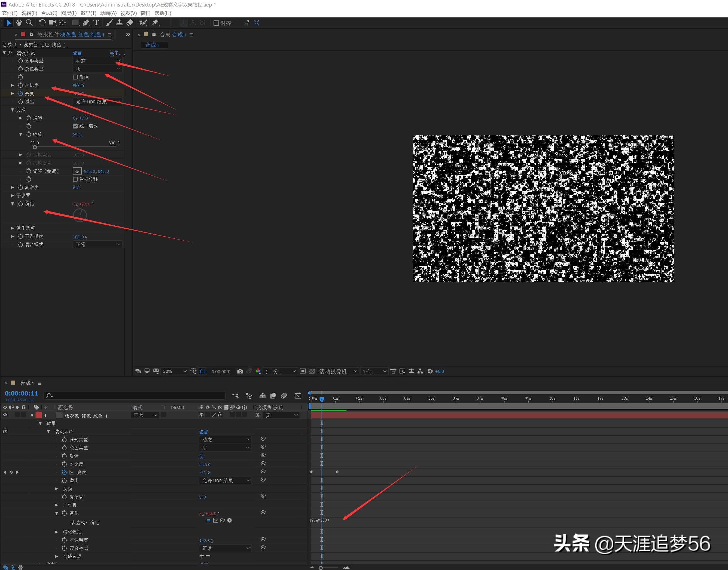The width and height of the screenshot is (728, 570).
Task: Enable the 反转 invert checkbox
Action: click(x=75, y=77)
